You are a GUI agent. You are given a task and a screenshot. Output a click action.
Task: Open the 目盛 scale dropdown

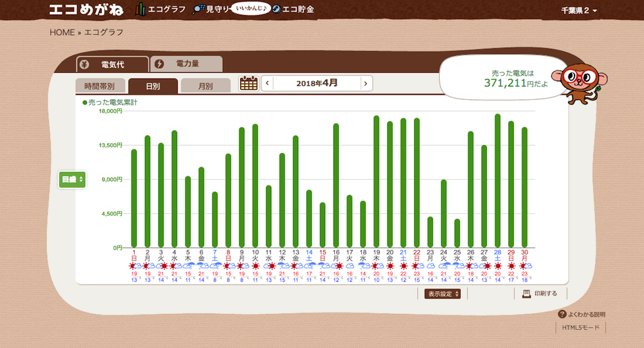tap(72, 180)
